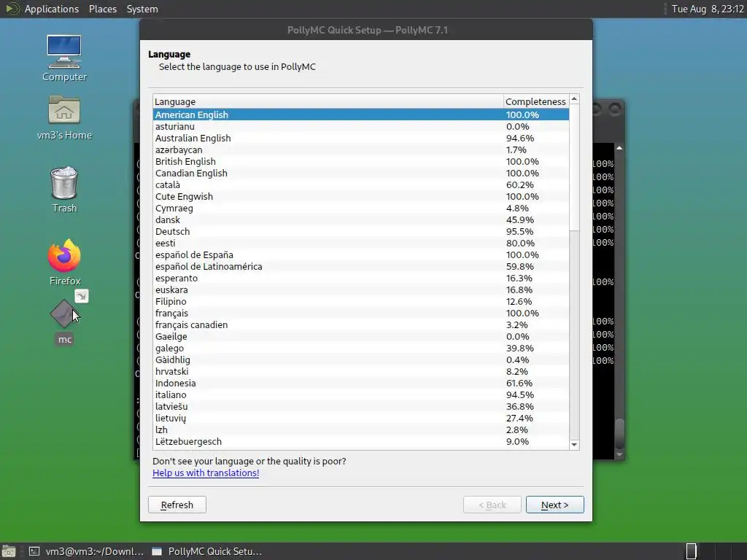The height and width of the screenshot is (560, 747).
Task: Open the Places menu
Action: (102, 9)
